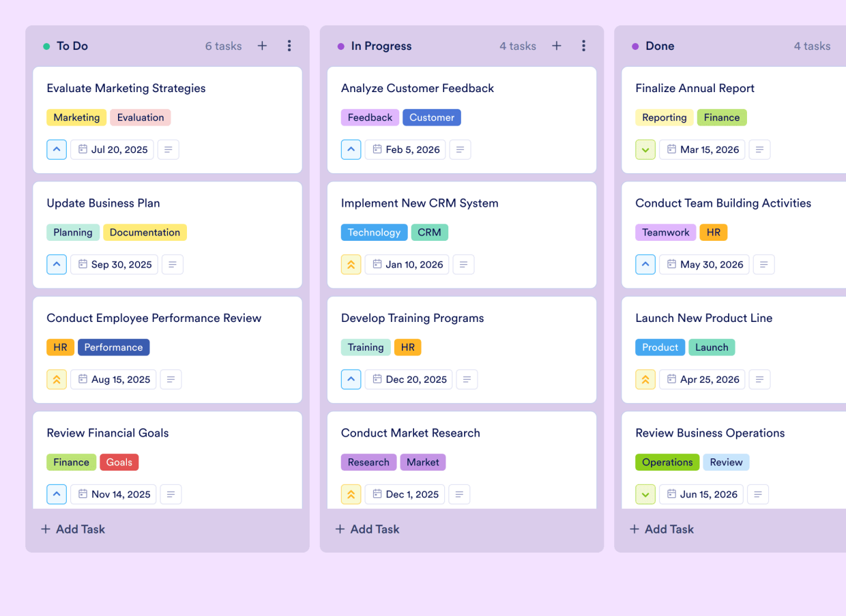Toggle the priority arrow on Update Business Plan

(x=57, y=264)
